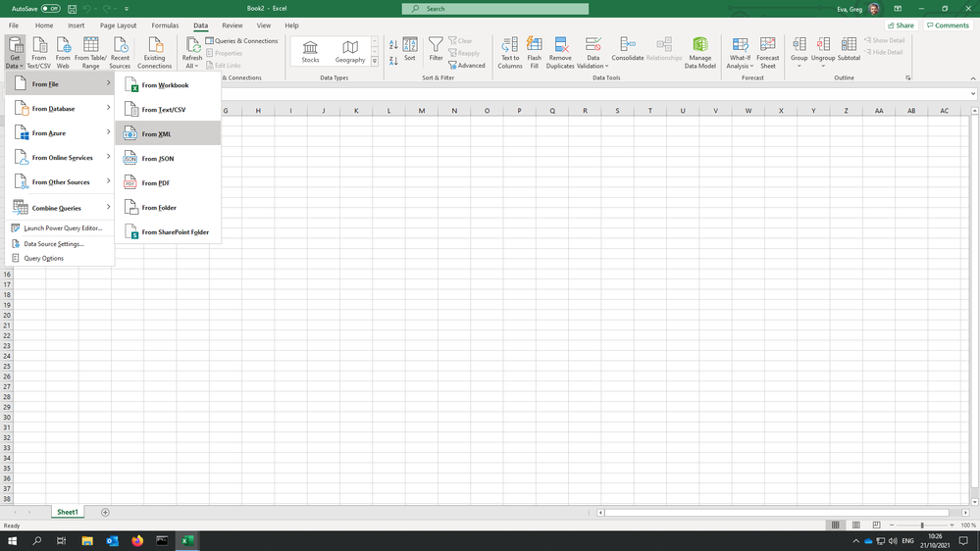Open From Online Services submenu
Image resolution: width=980 pixels, height=551 pixels.
click(60, 158)
